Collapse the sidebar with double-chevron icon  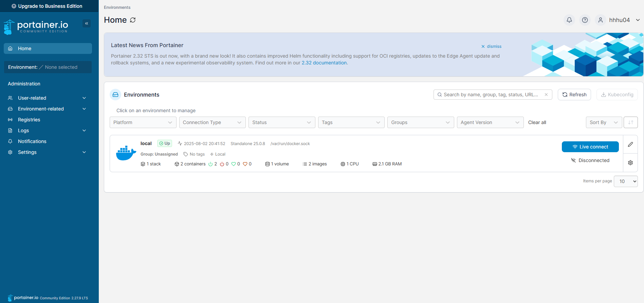pos(87,23)
